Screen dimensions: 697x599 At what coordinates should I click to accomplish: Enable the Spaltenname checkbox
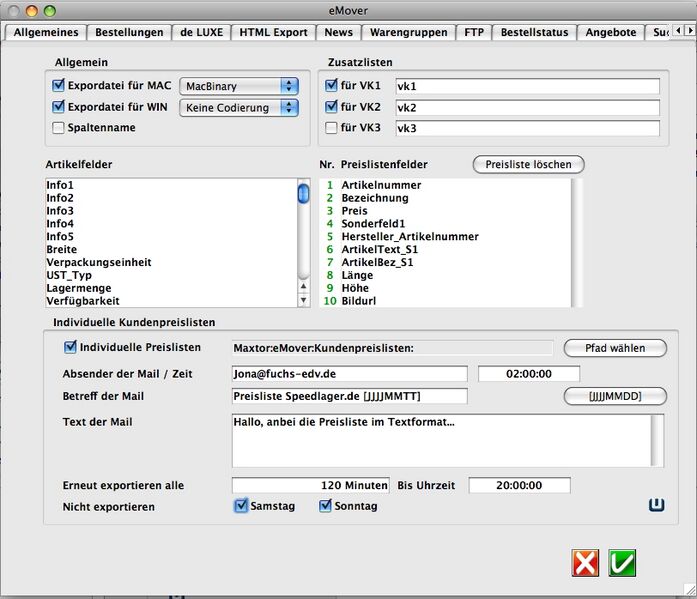pyautogui.click(x=58, y=128)
